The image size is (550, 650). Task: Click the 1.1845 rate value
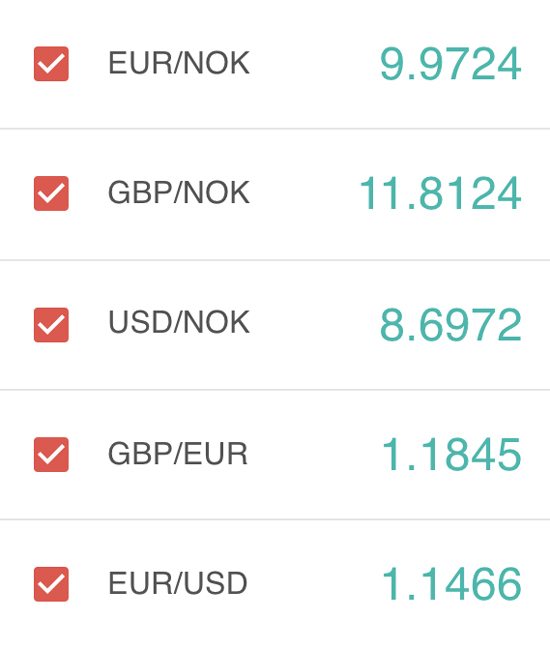[451, 455]
